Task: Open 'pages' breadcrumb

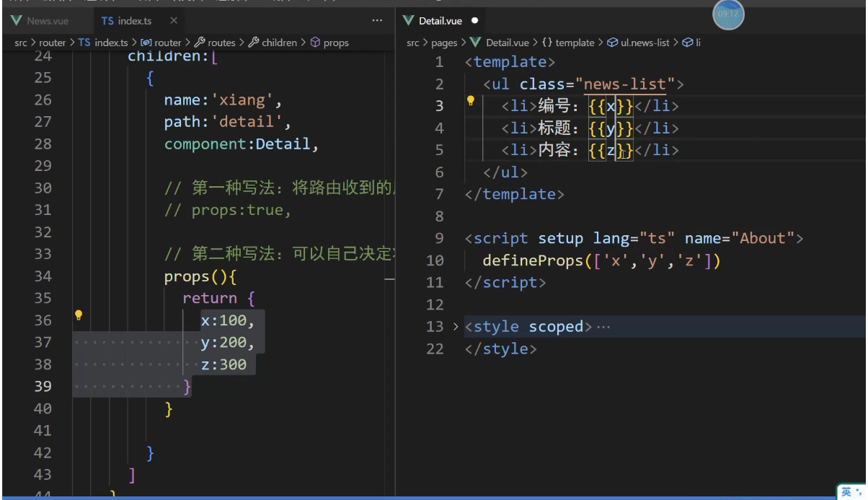Action: click(x=444, y=43)
